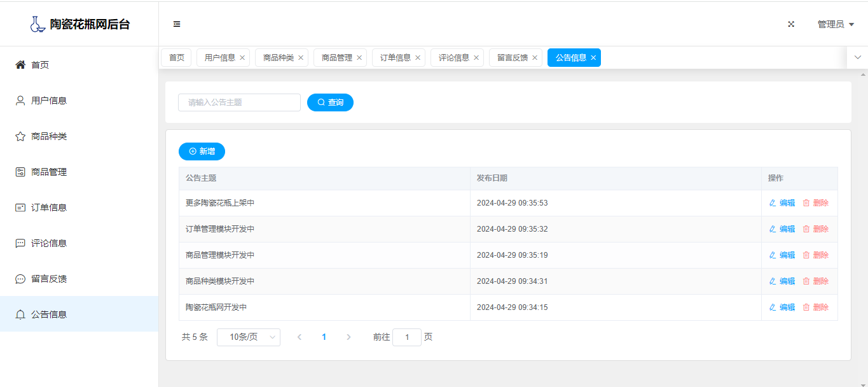Select 商品种类 star icon in sidebar
The height and width of the screenshot is (387, 868).
coord(20,136)
